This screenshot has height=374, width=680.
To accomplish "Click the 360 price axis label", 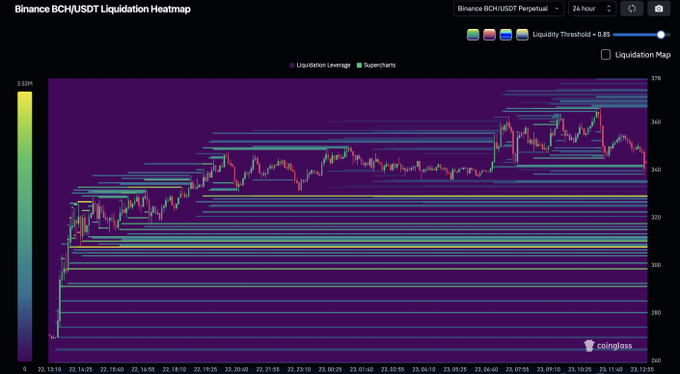I will [x=655, y=122].
